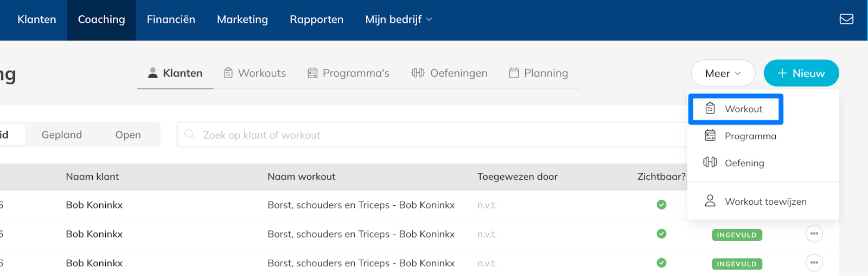Open the more-options button in the second row
868x276 pixels.
pos(814,234)
